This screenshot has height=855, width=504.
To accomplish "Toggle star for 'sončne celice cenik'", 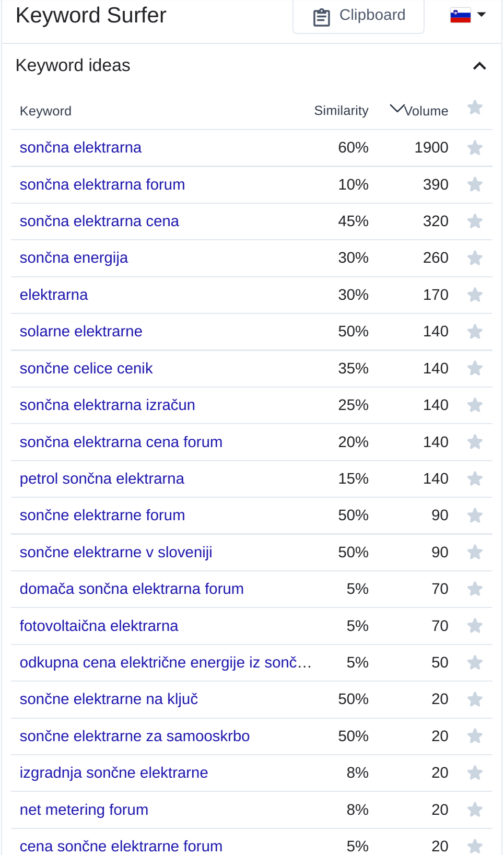I will coord(475,368).
